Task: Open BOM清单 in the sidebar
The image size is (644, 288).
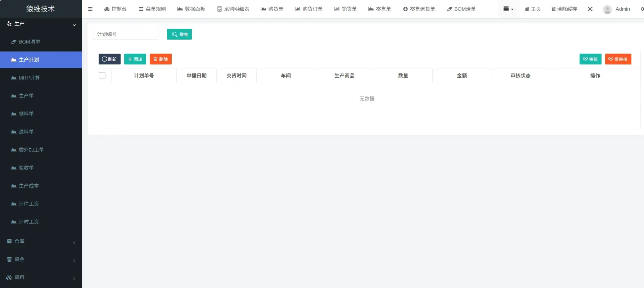Action: [x=41, y=42]
